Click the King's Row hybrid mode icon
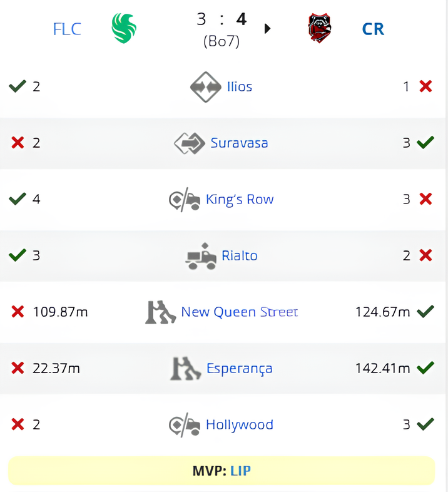Viewport: 448px width, 492px height. pos(185,200)
